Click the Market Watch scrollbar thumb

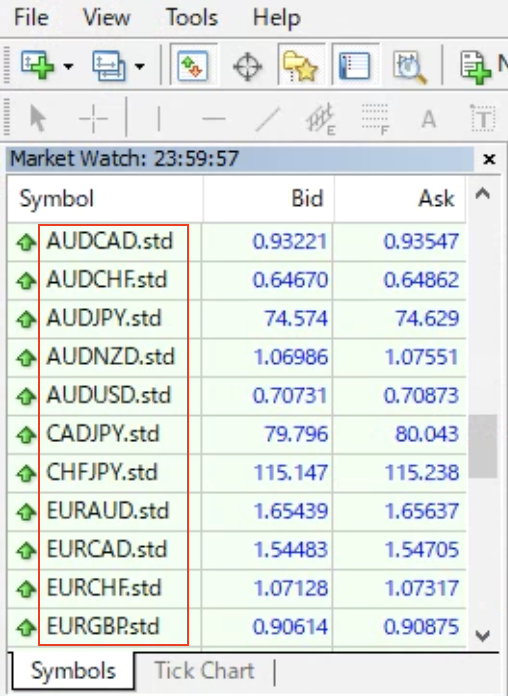point(483,446)
